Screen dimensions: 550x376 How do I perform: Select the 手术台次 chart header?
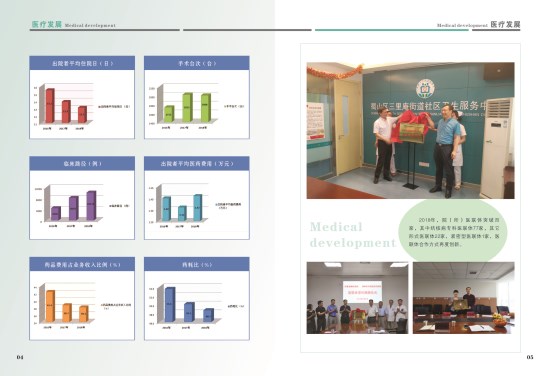pyautogui.click(x=197, y=63)
